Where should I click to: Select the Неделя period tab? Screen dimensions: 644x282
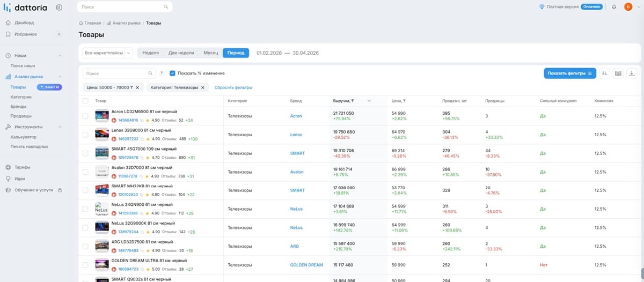151,53
